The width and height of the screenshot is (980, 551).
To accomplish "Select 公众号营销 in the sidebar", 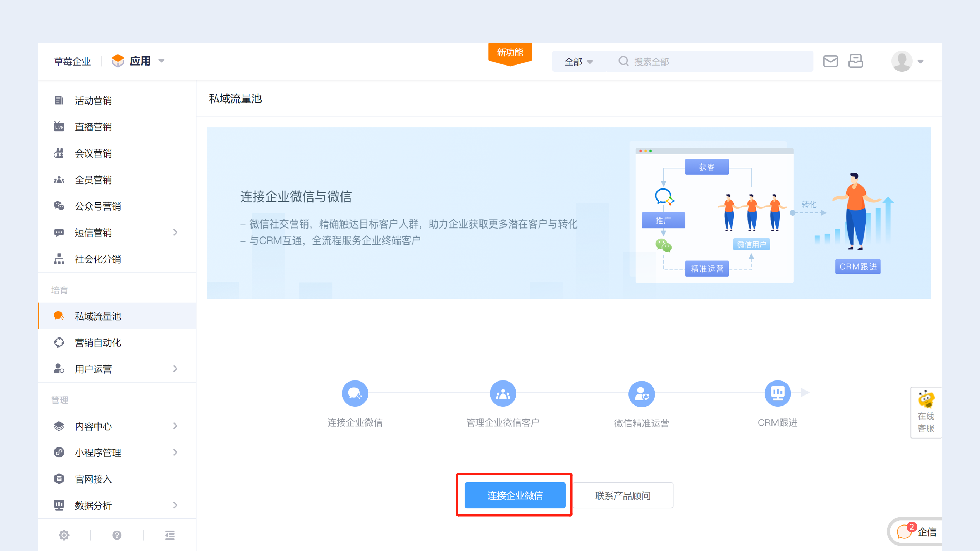I will pyautogui.click(x=117, y=206).
